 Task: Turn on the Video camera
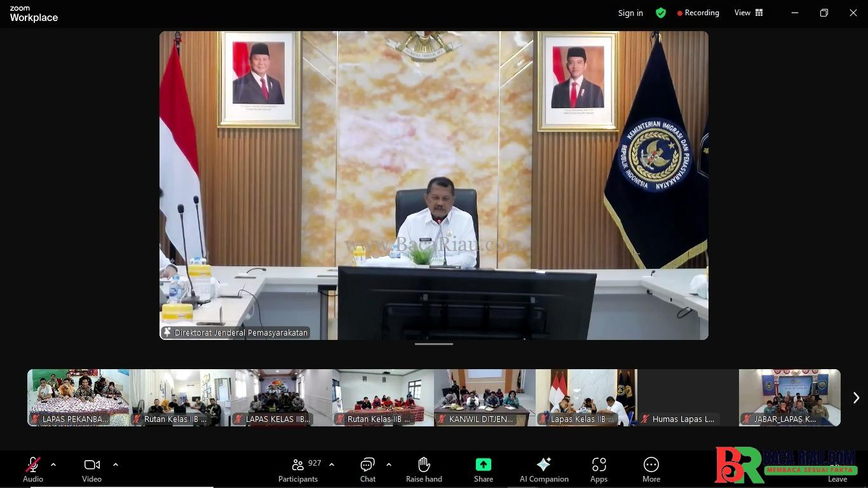(x=92, y=469)
